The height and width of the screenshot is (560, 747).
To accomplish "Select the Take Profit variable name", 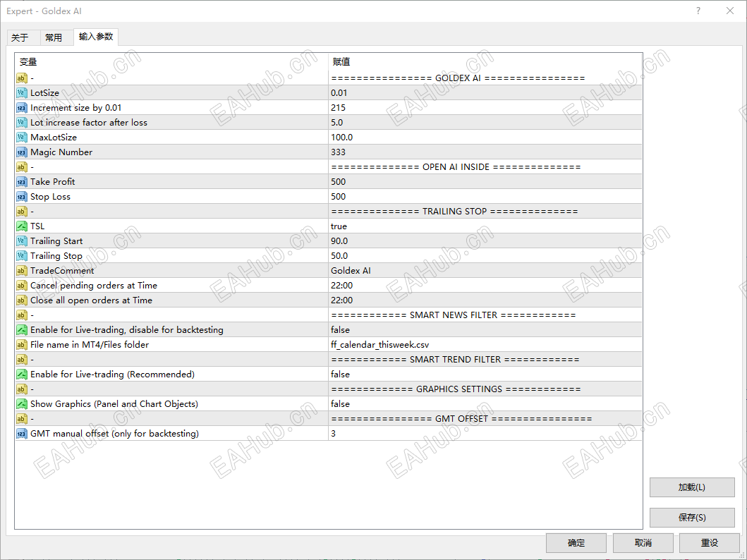I will 52,181.
